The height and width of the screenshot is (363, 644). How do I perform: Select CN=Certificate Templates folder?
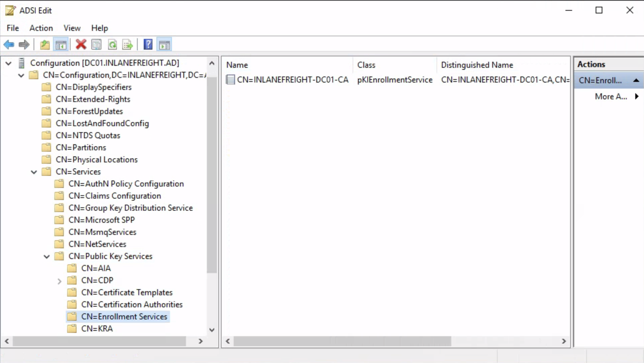pyautogui.click(x=127, y=293)
